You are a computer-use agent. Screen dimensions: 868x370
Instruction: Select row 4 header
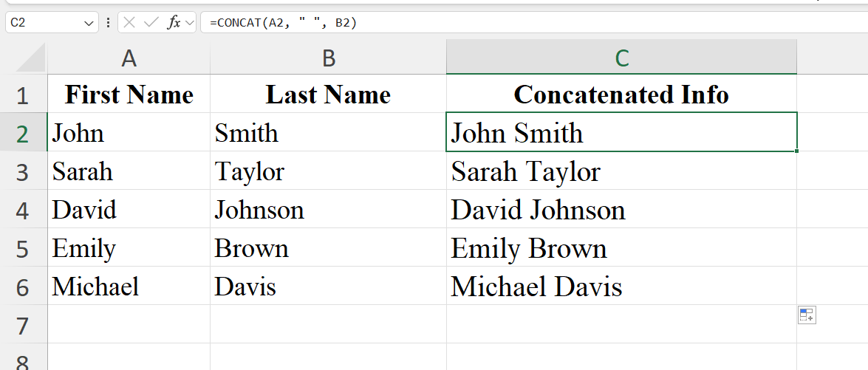click(x=22, y=210)
